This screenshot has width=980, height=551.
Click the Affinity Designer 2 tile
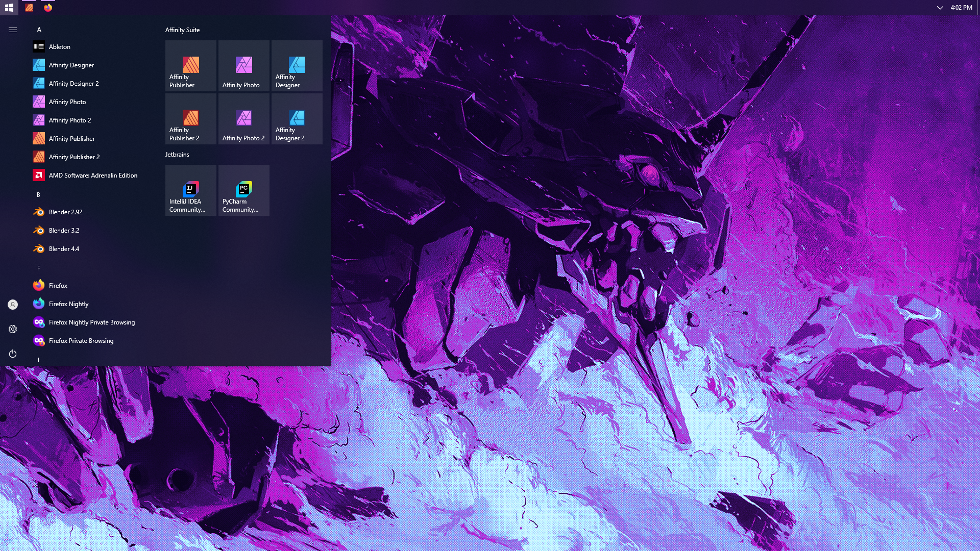click(297, 119)
